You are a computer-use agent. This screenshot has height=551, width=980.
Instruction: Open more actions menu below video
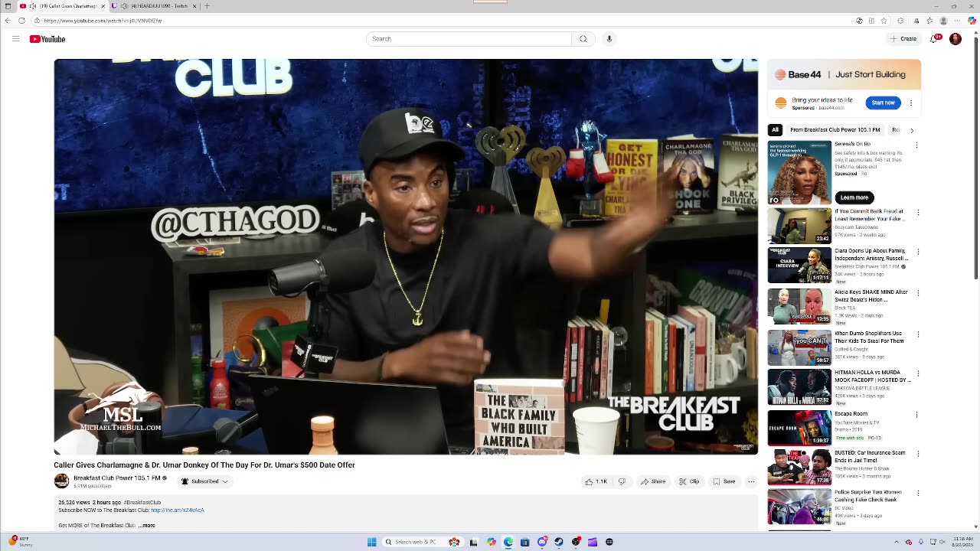751,481
